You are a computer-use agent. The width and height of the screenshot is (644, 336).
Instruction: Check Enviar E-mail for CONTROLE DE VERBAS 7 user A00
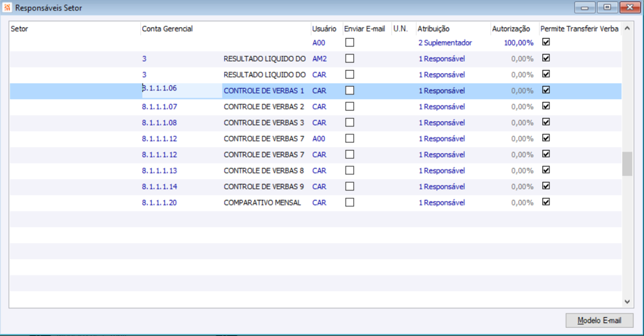click(x=349, y=139)
